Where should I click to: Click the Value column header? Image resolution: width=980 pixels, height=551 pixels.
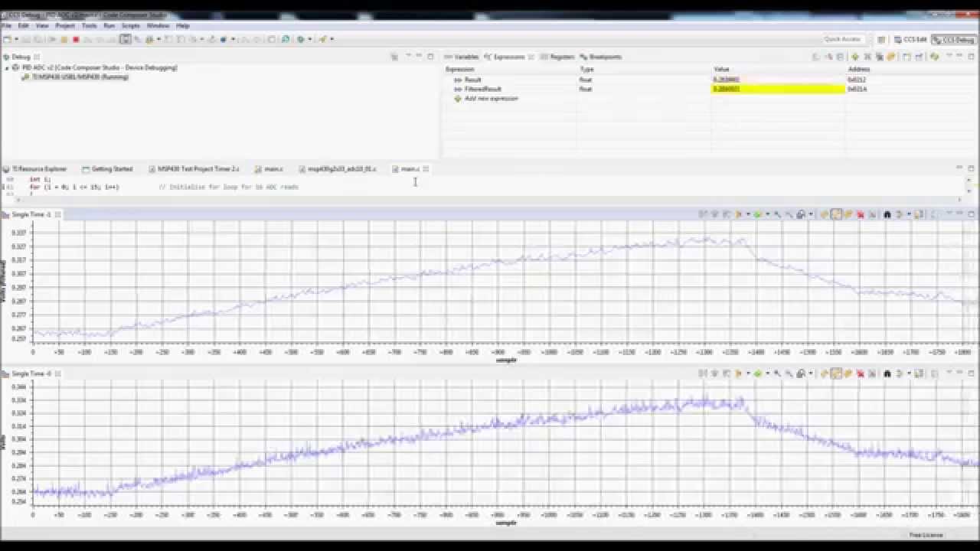pos(778,69)
